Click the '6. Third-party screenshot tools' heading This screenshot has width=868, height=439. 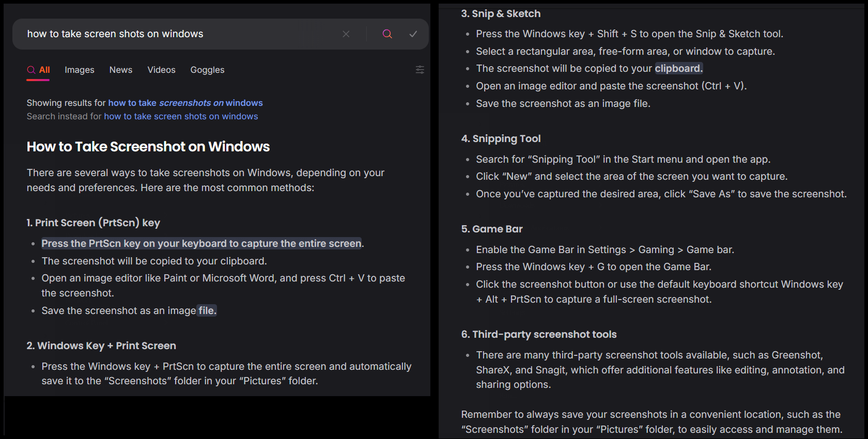point(539,334)
